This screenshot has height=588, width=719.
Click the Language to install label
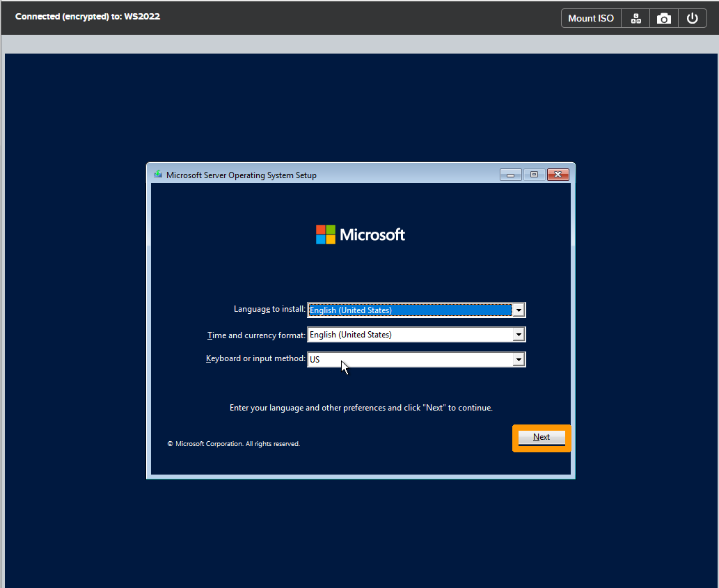tap(269, 309)
